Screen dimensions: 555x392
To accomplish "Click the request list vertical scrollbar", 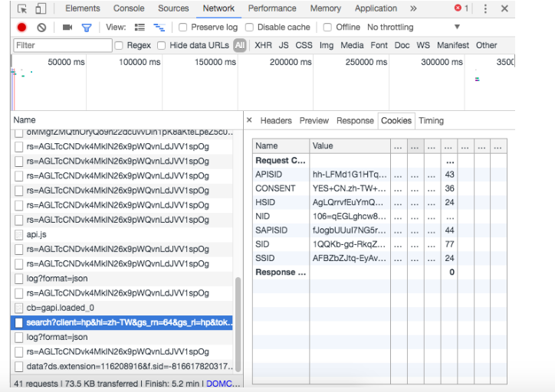I will click(x=238, y=324).
